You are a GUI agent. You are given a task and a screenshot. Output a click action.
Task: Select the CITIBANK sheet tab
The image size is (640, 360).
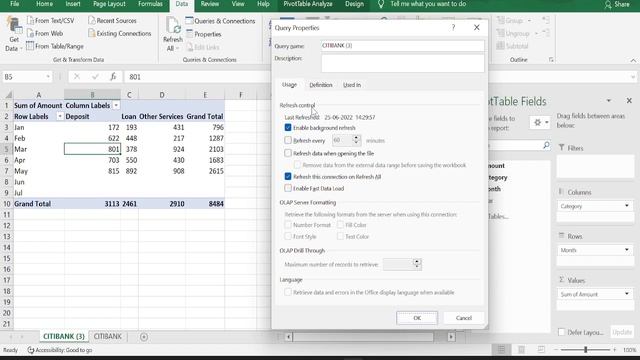point(107,336)
